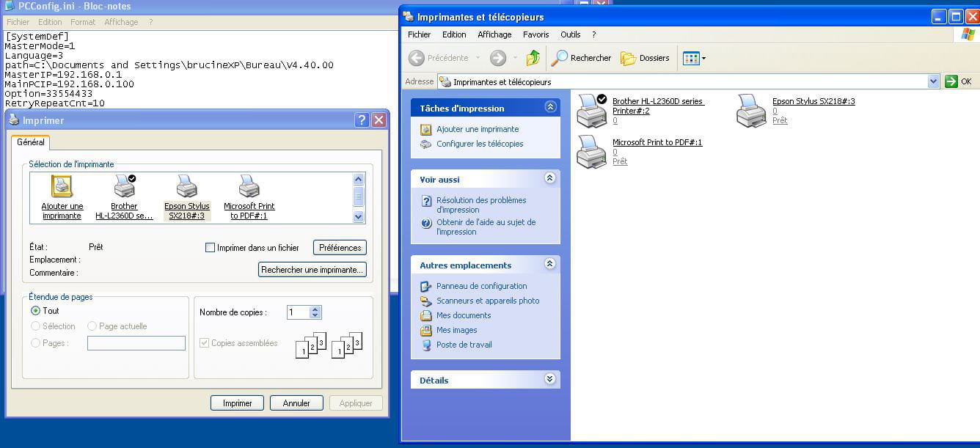Click Scanneurs et appareils photo icon
Image resolution: width=980 pixels, height=448 pixels.
(426, 301)
